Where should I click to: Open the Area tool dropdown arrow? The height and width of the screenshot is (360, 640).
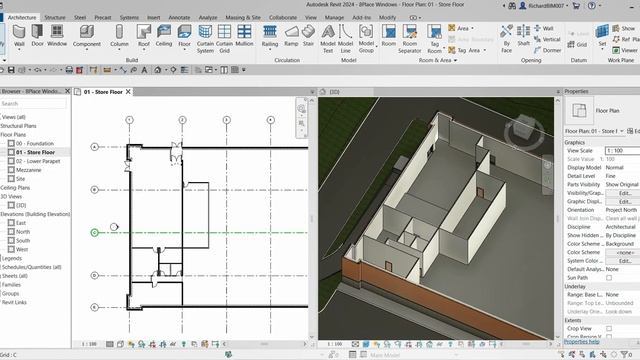(473, 29)
